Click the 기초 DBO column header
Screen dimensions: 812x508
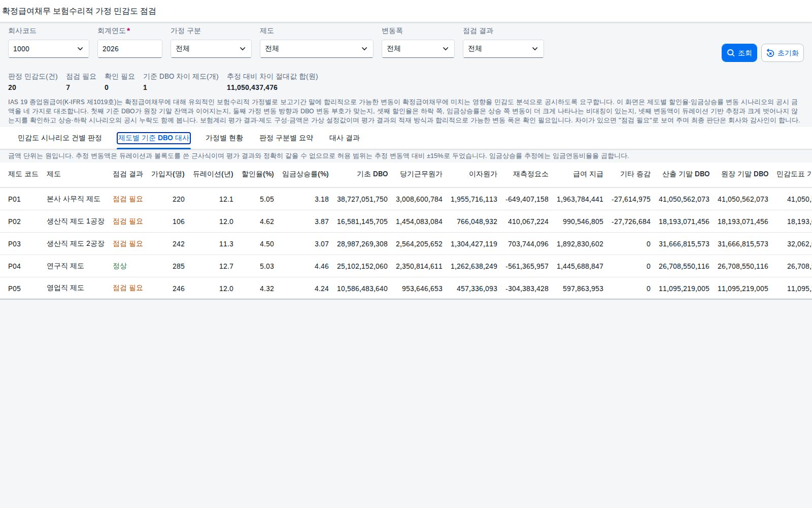tap(373, 174)
